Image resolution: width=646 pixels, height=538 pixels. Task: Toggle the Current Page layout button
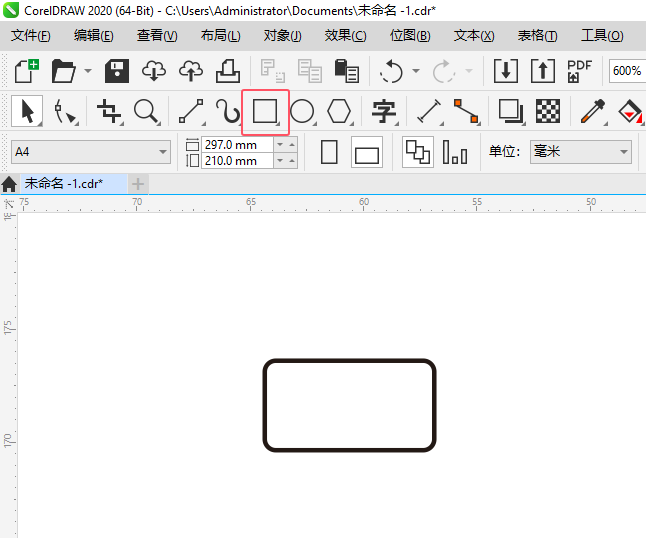coord(455,152)
